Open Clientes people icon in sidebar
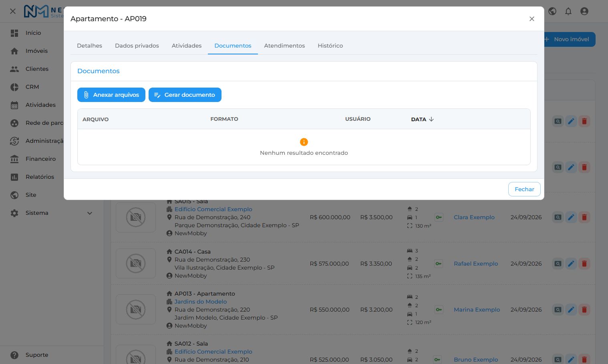The height and width of the screenshot is (364, 608). 14,69
